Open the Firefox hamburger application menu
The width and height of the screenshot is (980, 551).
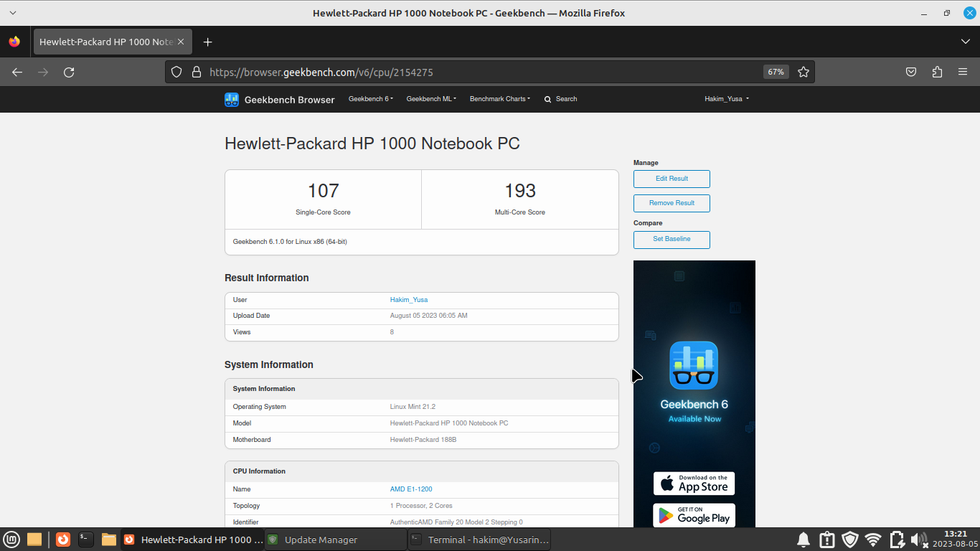pyautogui.click(x=963, y=72)
